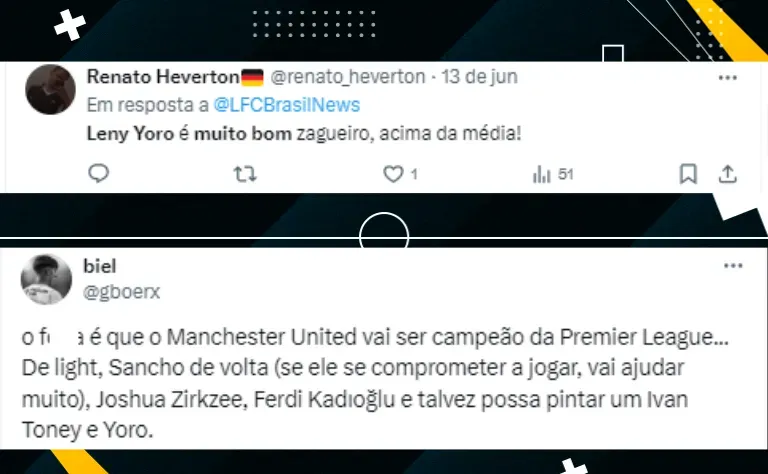Screen dimensions: 768x474
Task: Open more options on biel's tweet
Action: (x=733, y=266)
